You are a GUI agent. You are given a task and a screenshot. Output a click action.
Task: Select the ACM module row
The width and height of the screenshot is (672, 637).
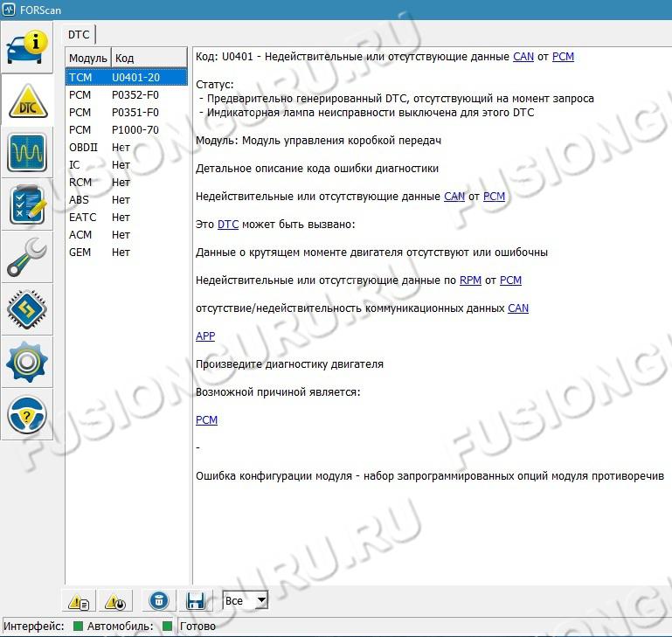pos(127,235)
